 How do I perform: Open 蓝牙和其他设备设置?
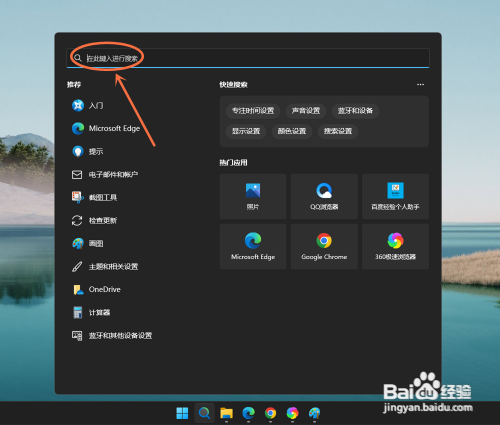pyautogui.click(x=112, y=335)
